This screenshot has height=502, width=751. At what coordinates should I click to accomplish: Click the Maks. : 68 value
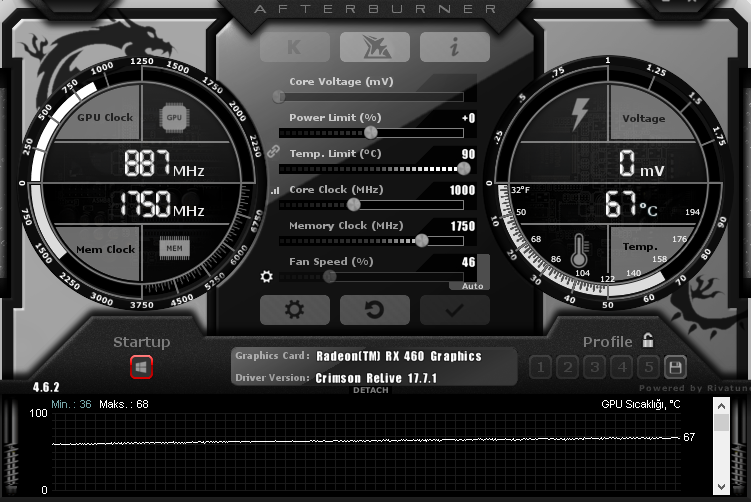124,404
